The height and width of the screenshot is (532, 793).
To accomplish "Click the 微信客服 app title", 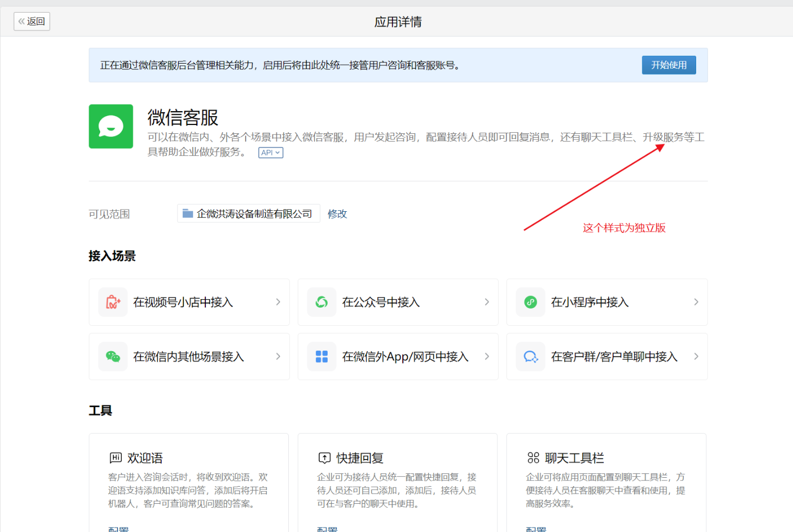I will (183, 118).
